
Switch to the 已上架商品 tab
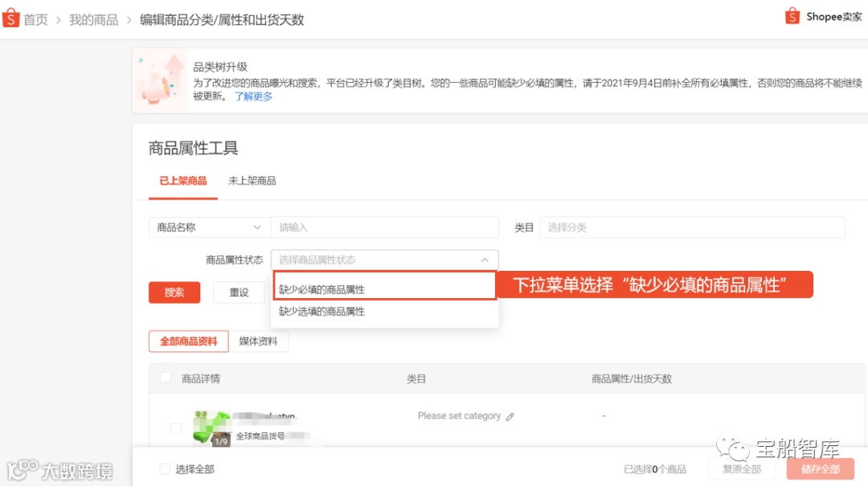click(182, 181)
